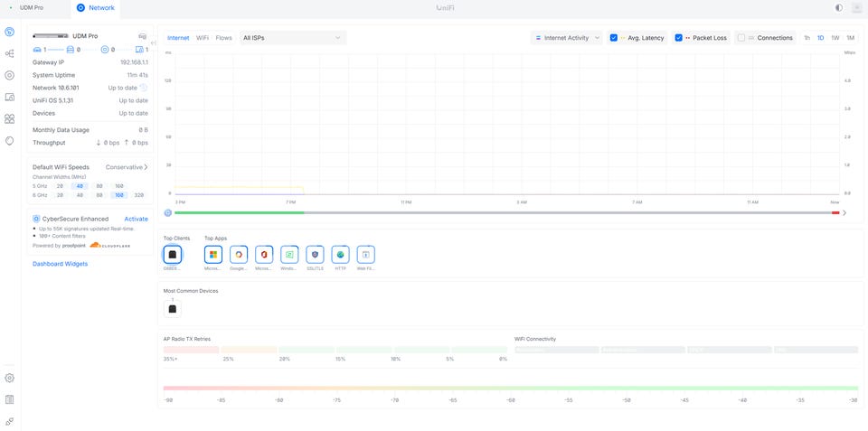Set the time range to 1M
Viewport: 868px width, 431px height.
[850, 38]
